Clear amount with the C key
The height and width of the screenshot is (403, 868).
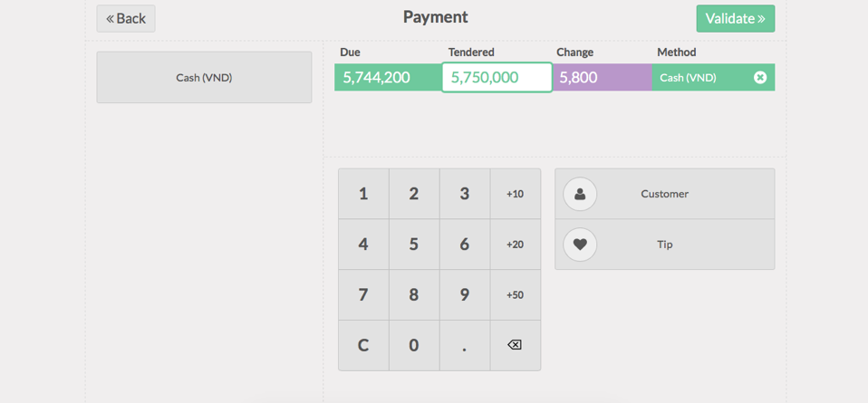[x=363, y=345]
